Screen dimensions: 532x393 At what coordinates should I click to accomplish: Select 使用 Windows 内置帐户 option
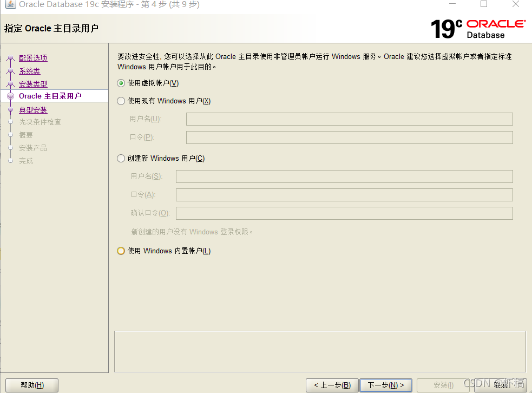pos(121,251)
